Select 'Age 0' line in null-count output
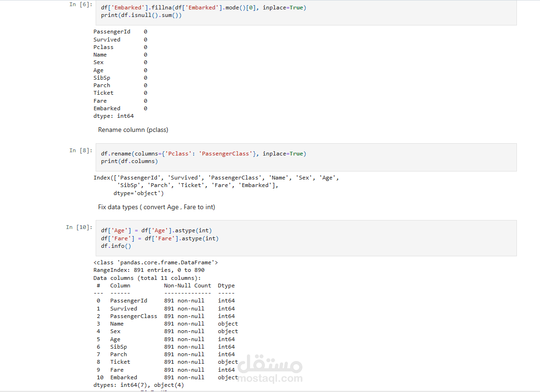The image size is (540, 392). pos(120,70)
